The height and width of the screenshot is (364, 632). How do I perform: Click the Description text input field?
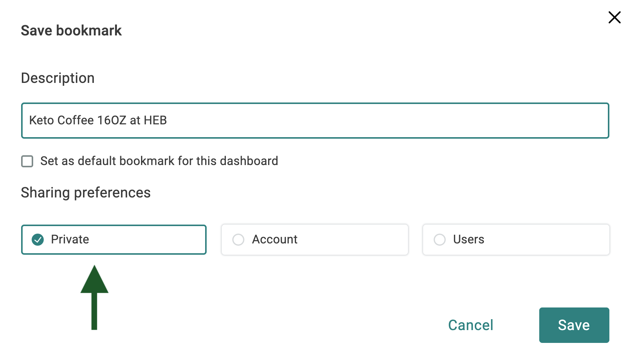click(315, 121)
